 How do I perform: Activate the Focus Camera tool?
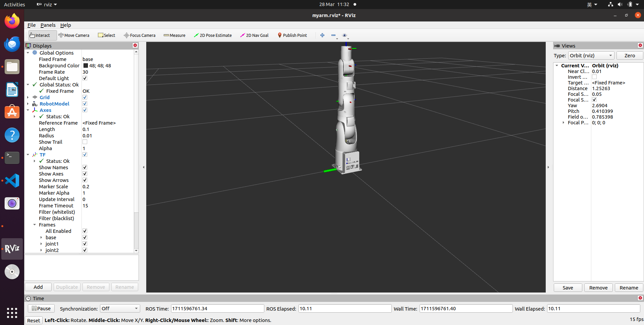coord(140,35)
